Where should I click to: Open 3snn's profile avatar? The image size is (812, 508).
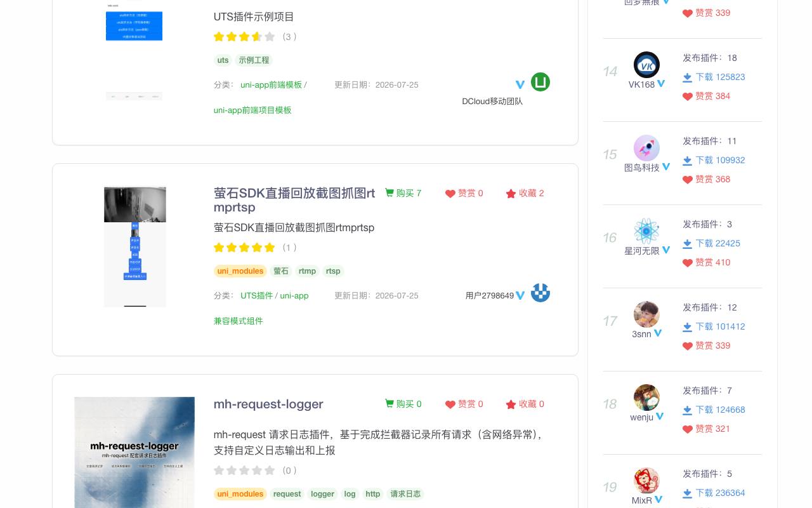pyautogui.click(x=646, y=314)
